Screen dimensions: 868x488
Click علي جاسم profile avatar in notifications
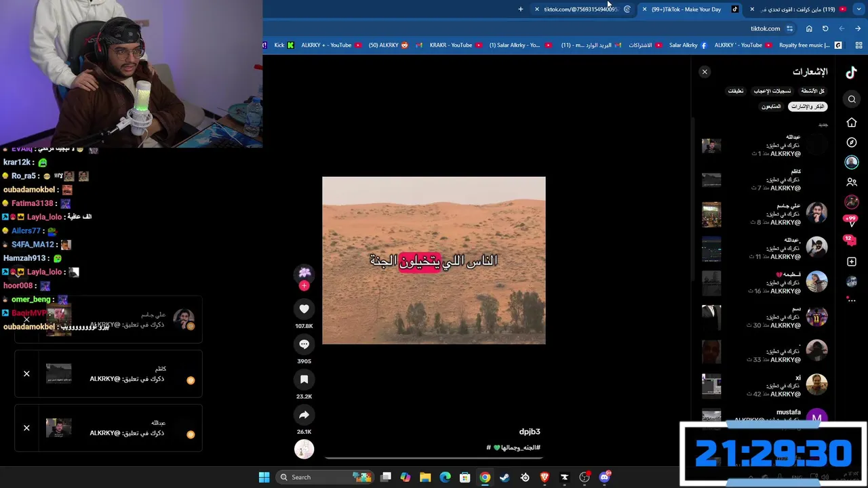[816, 213]
